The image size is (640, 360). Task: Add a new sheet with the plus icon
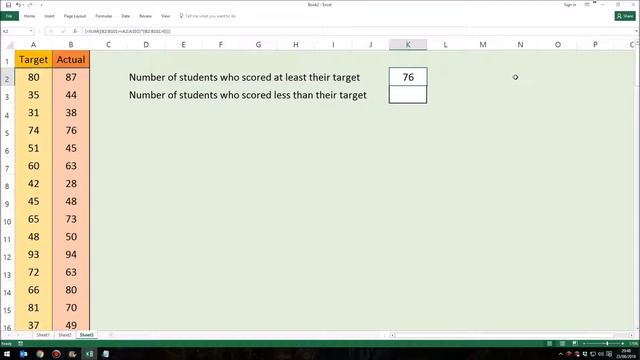point(111,335)
